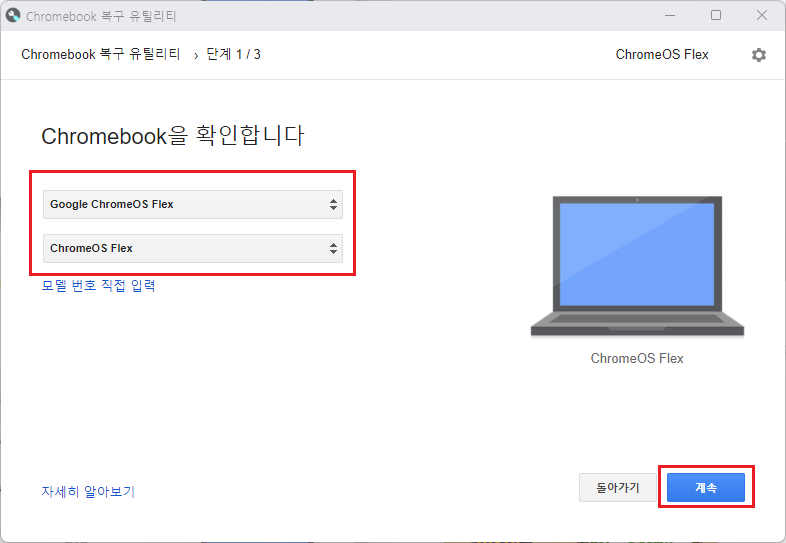This screenshot has height=543, width=786.
Task: Open the ChromeOS Flex product dropdown
Action: [193, 248]
